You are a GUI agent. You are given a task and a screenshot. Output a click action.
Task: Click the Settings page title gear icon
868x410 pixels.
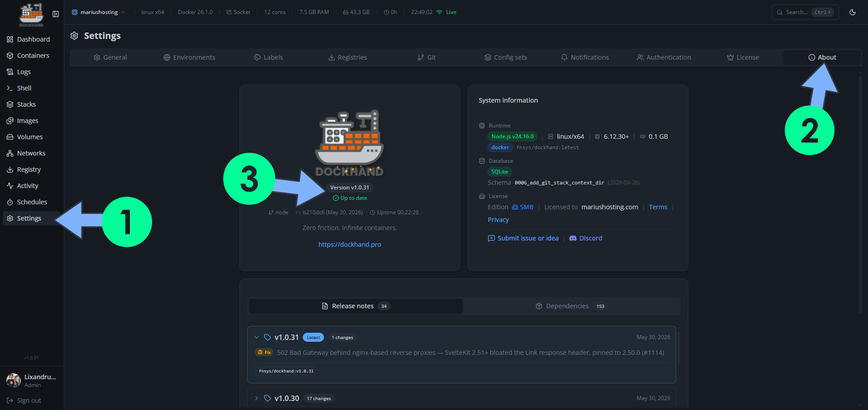coord(74,36)
